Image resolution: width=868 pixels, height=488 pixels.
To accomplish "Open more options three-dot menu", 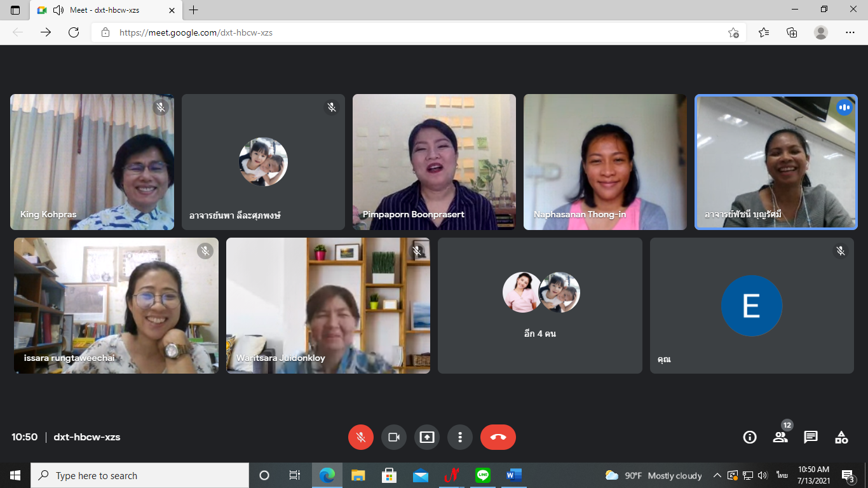I will click(460, 437).
